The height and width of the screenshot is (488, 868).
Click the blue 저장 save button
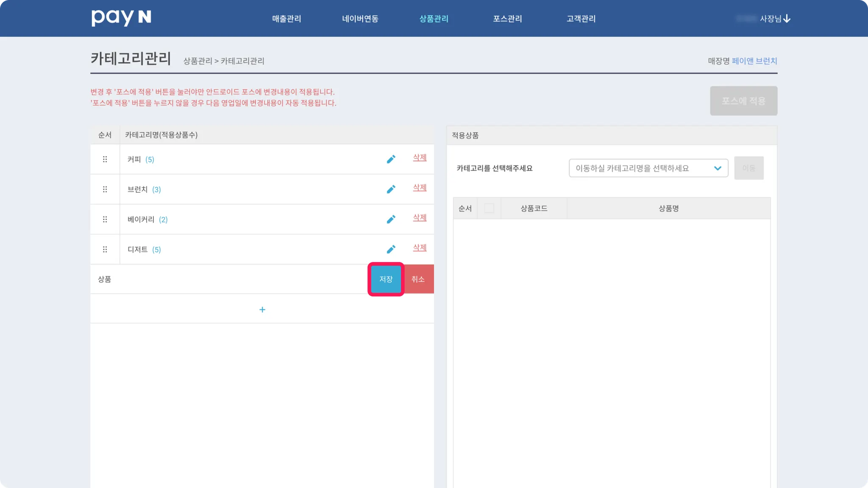pyautogui.click(x=386, y=279)
